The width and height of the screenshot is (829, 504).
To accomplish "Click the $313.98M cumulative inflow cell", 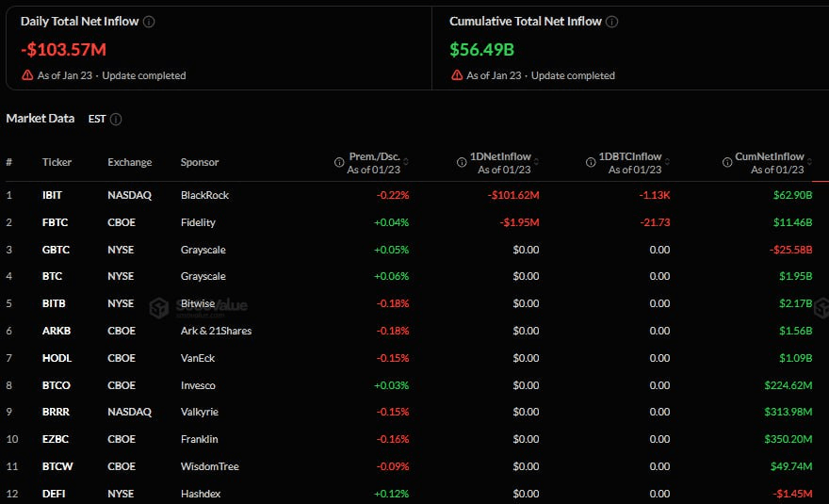I will coord(788,412).
